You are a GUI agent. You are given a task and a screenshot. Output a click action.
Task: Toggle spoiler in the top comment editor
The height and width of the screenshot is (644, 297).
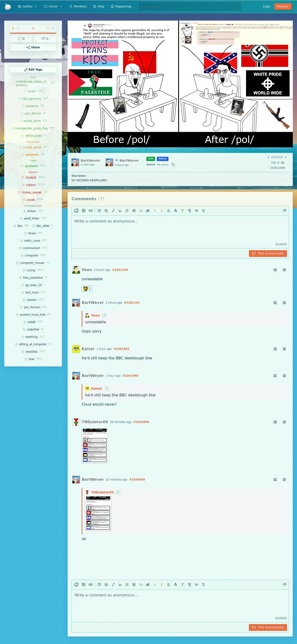coord(148,211)
